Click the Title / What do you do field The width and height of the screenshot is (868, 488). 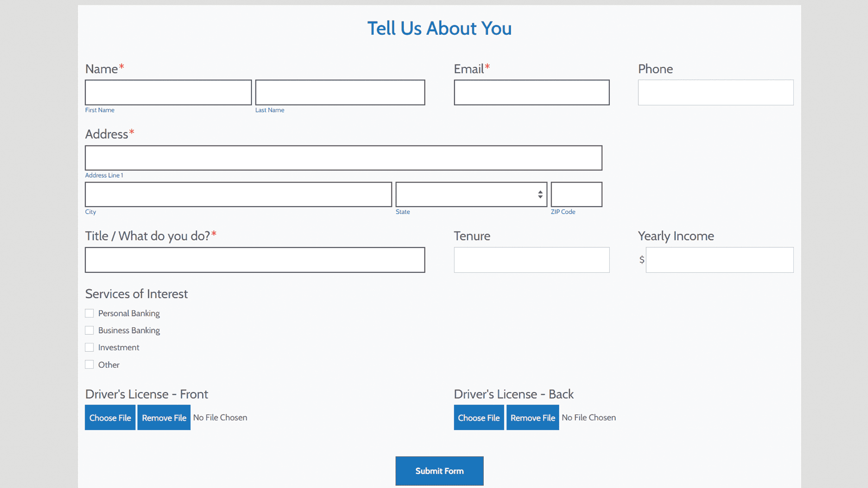click(255, 260)
